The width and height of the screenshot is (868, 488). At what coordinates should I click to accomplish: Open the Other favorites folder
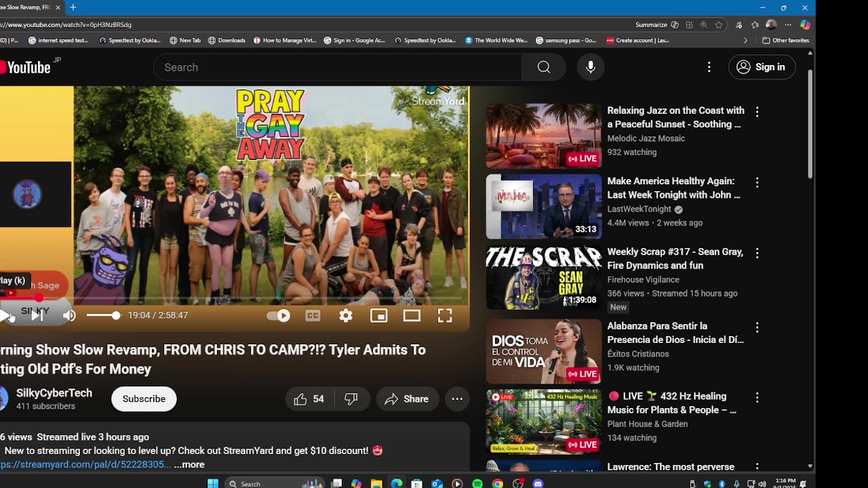pyautogui.click(x=786, y=41)
